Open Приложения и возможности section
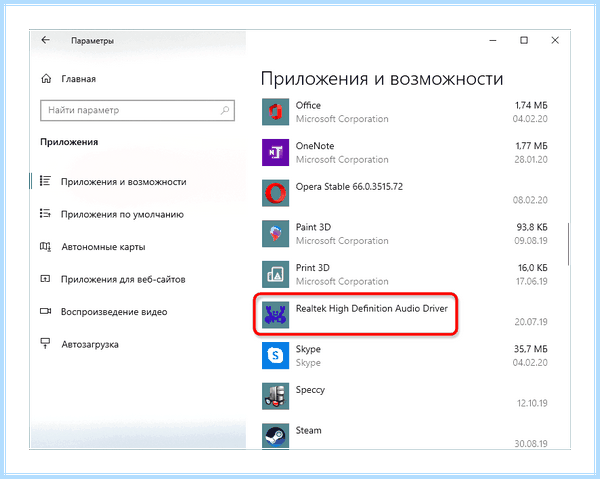 [x=124, y=182]
